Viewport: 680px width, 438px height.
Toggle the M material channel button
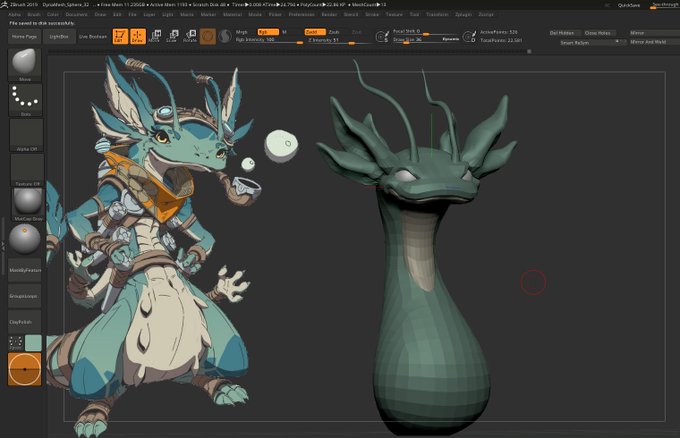point(284,32)
